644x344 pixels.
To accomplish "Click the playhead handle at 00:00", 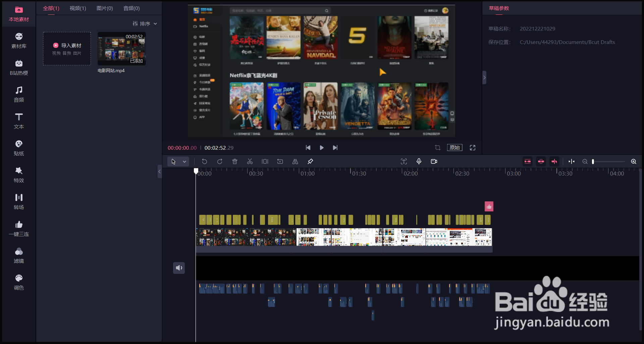I will (196, 171).
